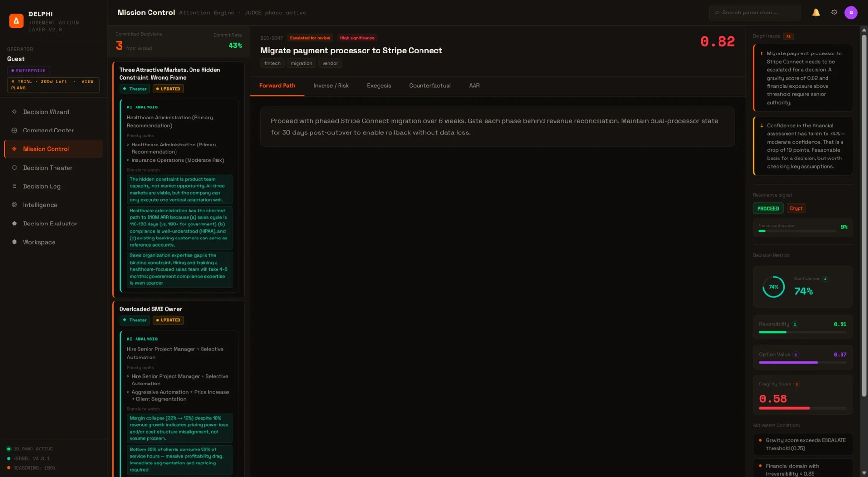Image resolution: width=868 pixels, height=477 pixels.
Task: Click Theater badge on Three Attractive Markets card
Action: click(135, 89)
